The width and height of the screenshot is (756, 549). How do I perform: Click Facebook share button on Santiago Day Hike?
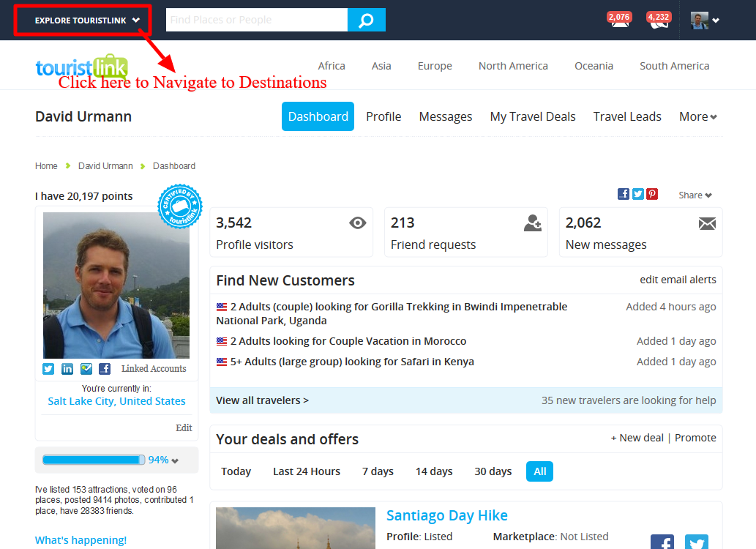point(662,542)
